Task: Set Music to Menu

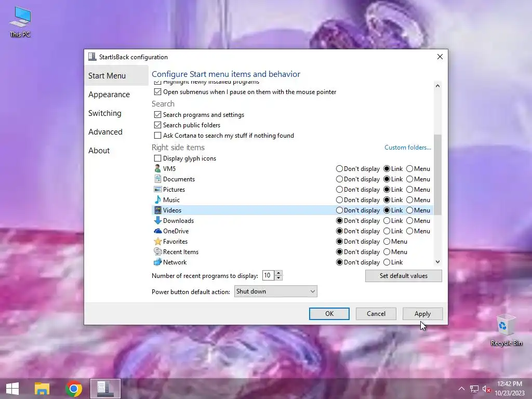Action: 409,199
